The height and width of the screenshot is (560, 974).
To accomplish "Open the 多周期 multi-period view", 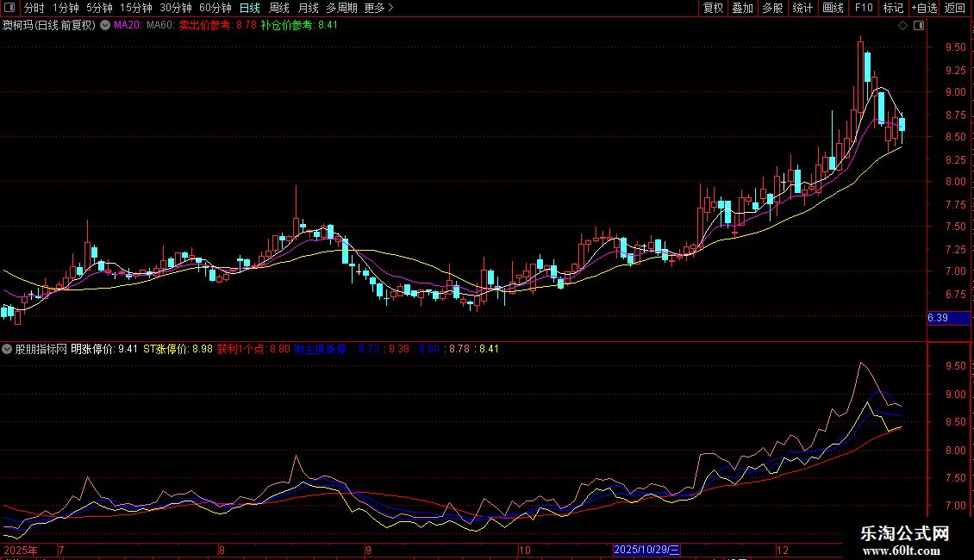I will (x=341, y=8).
